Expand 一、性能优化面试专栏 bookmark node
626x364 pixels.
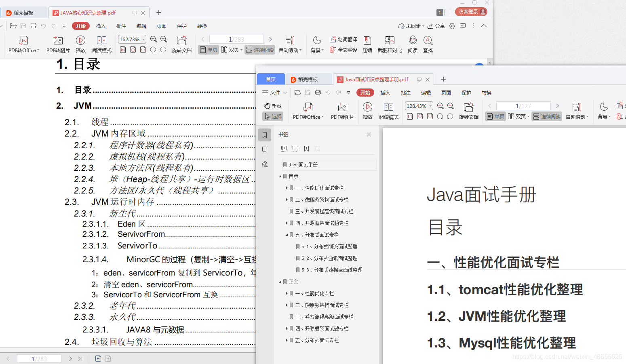point(287,188)
